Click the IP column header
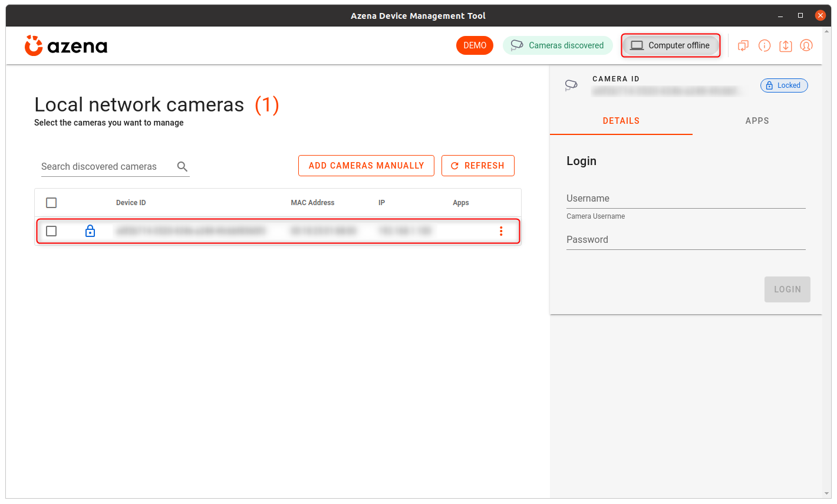Viewport: 837px width, 504px height. click(x=382, y=203)
